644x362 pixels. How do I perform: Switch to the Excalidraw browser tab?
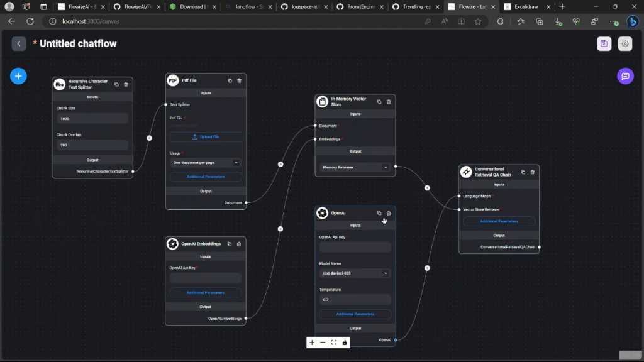pos(528,6)
